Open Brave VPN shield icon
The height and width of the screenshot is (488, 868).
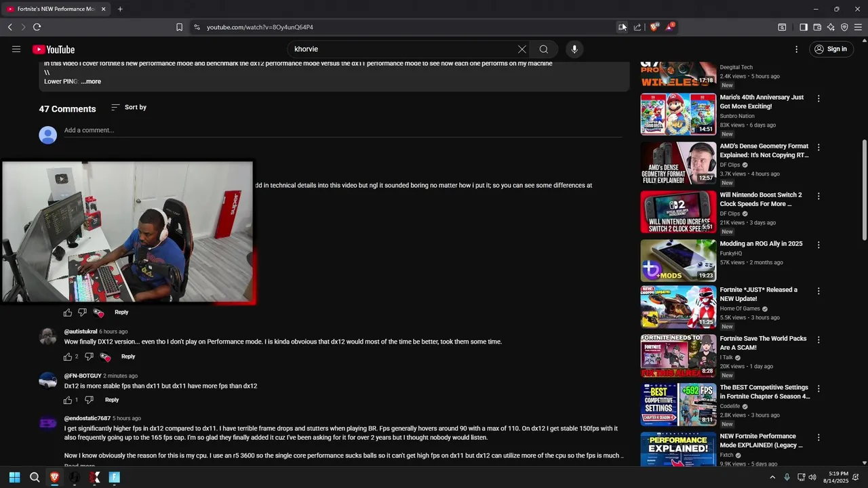click(844, 27)
